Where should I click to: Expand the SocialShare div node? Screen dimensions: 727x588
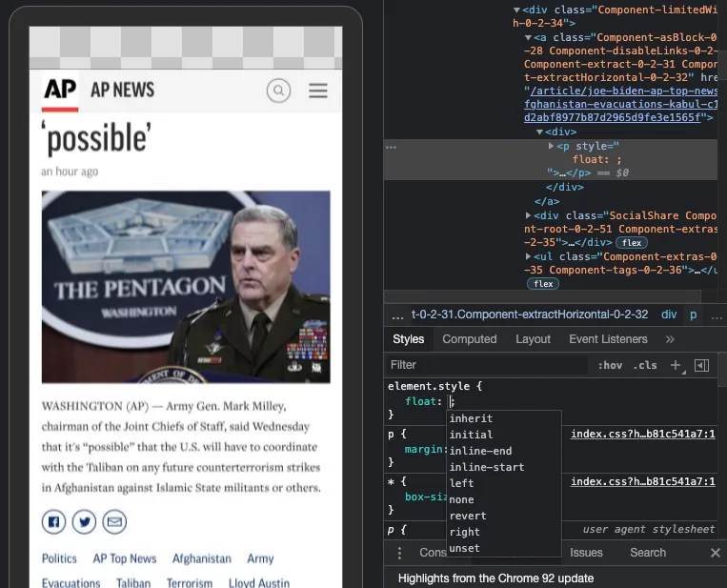tap(528, 215)
